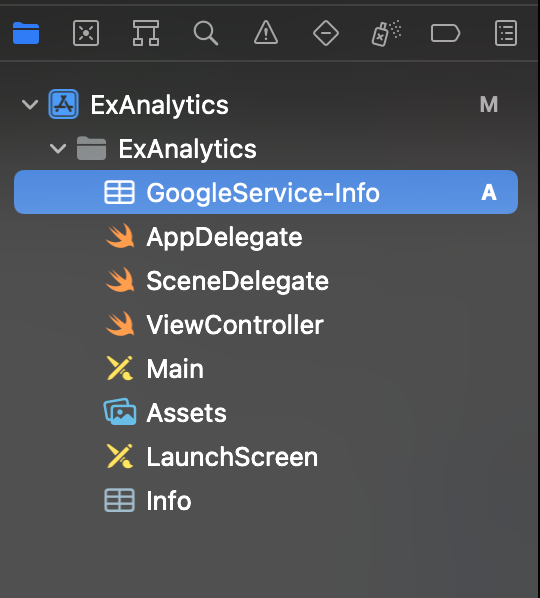Open SceneDelegate swift file
This screenshot has height=598, width=540.
click(266, 281)
